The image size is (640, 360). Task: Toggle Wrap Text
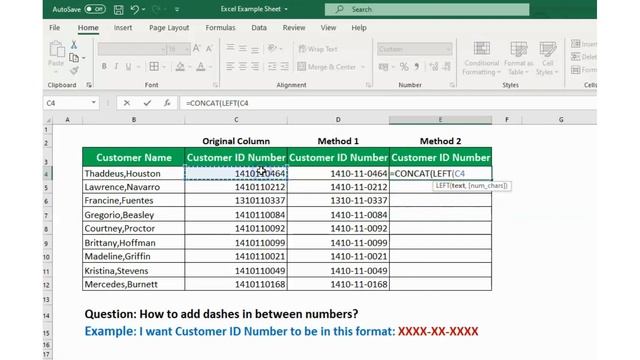(x=318, y=49)
